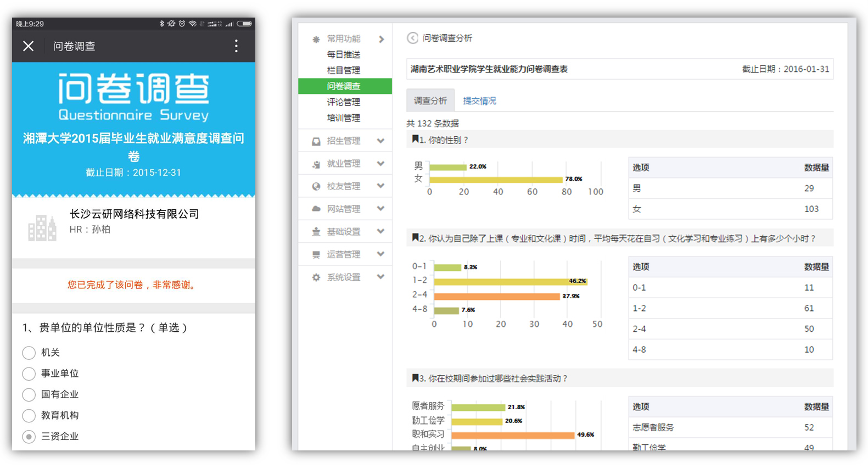Open 评论管理 in the sidebar
Screen dimensions: 868x468
point(344,102)
